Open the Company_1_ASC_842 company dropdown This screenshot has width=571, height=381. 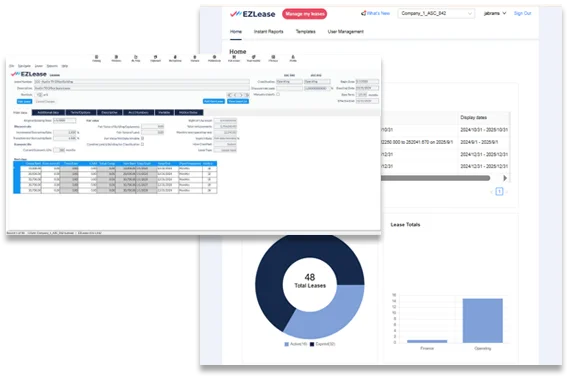[x=436, y=13]
